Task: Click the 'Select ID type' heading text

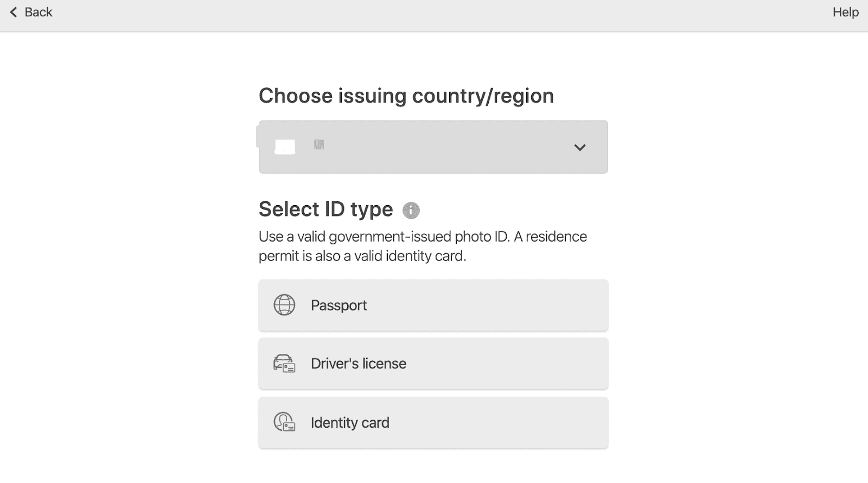Action: (325, 209)
